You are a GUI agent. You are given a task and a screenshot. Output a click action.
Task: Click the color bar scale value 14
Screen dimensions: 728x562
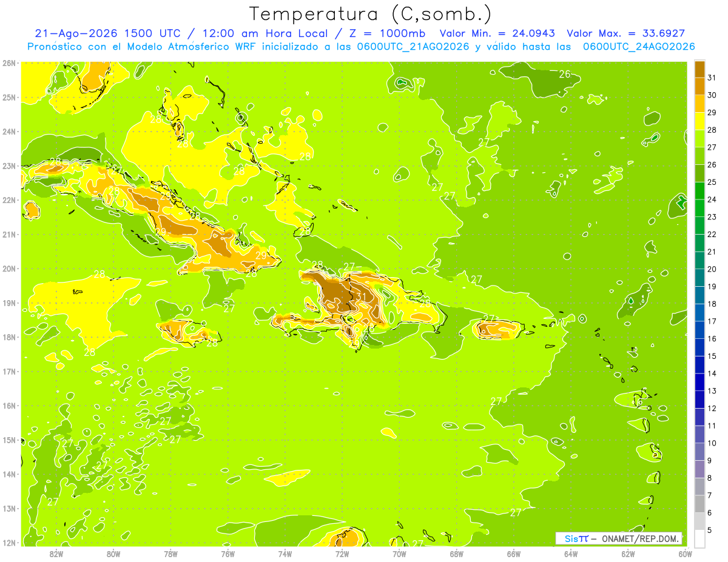[x=712, y=373]
